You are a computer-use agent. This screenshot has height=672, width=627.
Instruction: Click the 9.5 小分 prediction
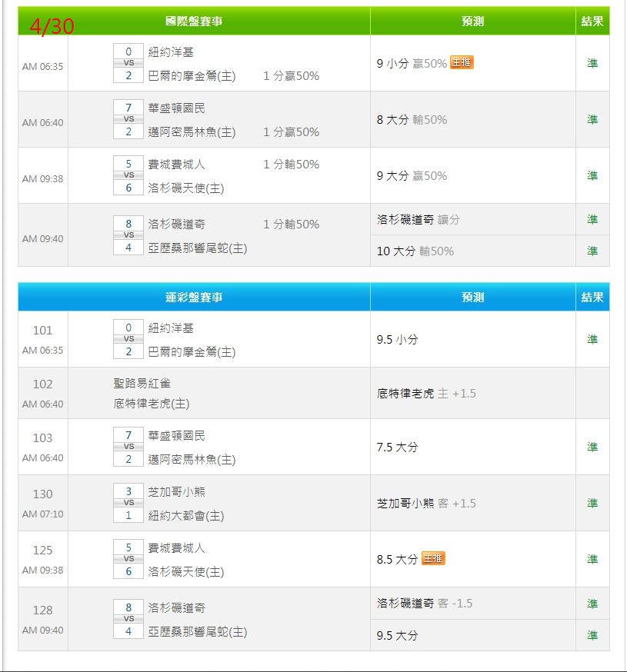(397, 339)
